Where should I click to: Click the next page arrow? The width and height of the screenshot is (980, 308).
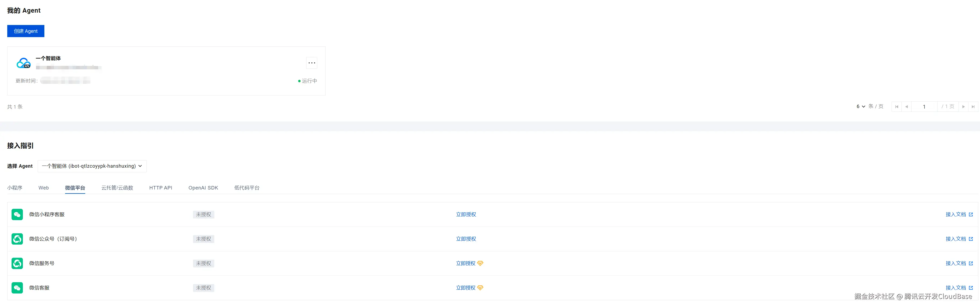point(963,107)
